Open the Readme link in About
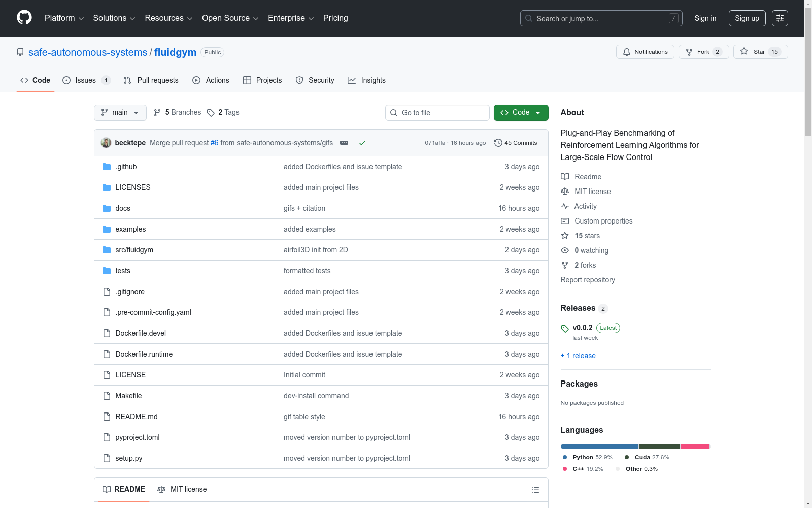Image resolution: width=812 pixels, height=508 pixels. click(x=581, y=177)
